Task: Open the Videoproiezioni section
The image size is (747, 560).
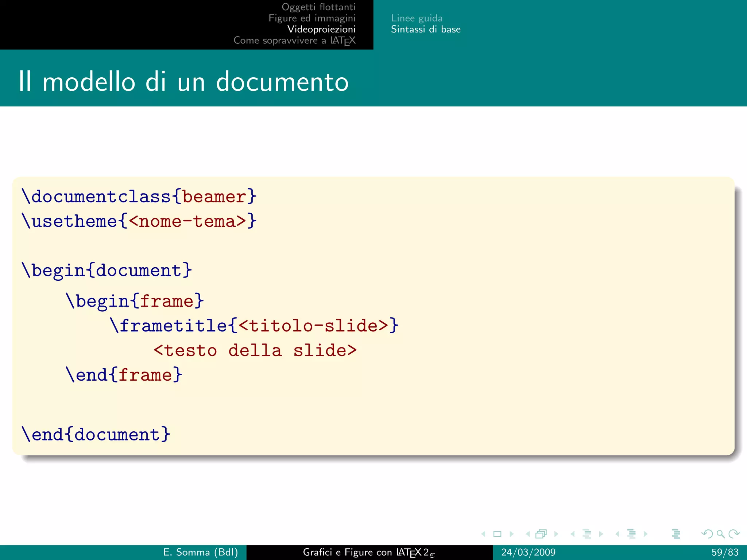Action: coord(321,29)
